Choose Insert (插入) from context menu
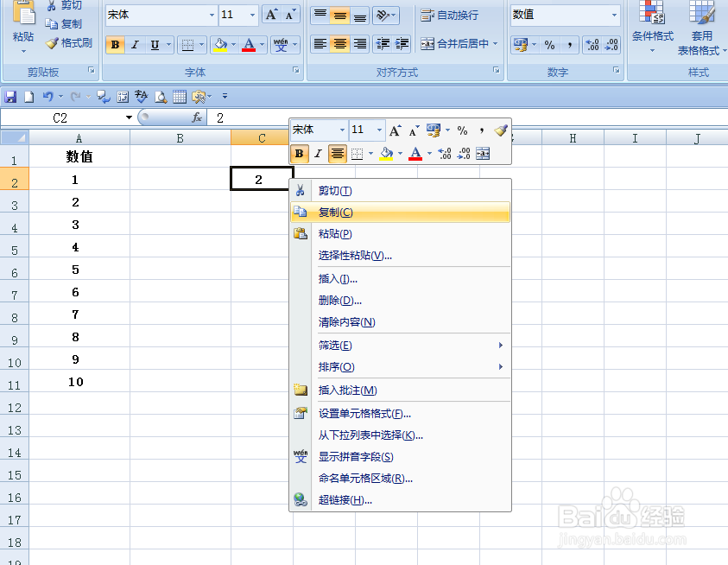Image resolution: width=728 pixels, height=565 pixels. pos(400,279)
